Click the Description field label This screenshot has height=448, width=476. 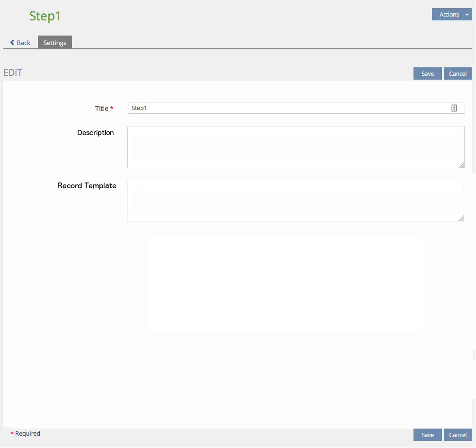[96, 133]
